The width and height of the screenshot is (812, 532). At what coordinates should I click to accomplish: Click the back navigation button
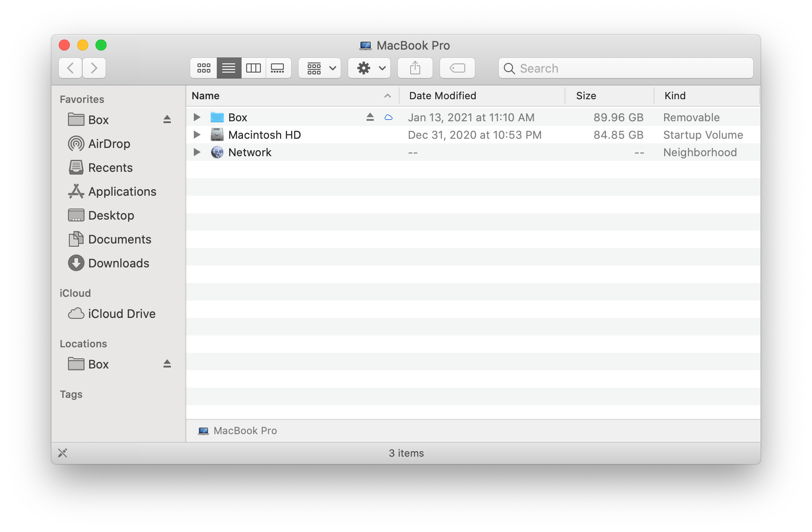pyautogui.click(x=70, y=68)
